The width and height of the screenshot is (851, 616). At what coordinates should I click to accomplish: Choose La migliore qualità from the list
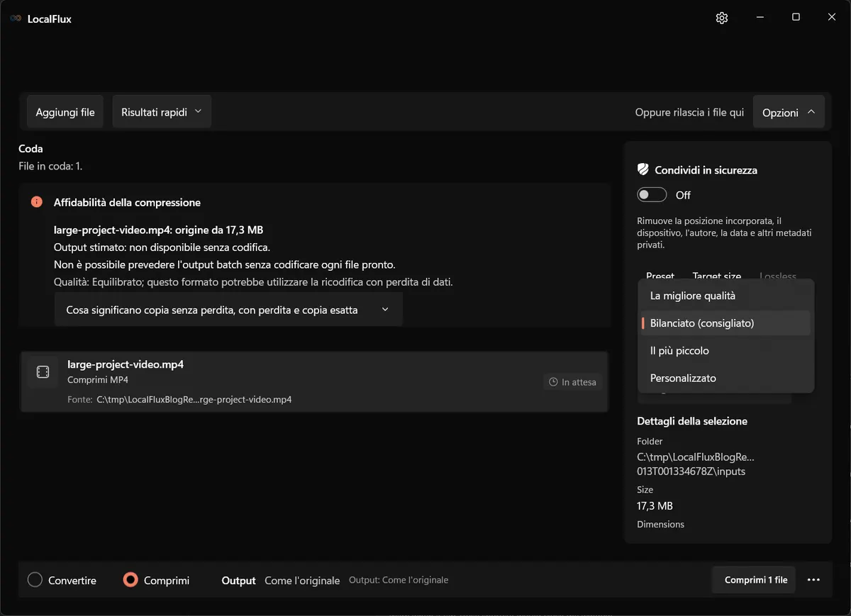click(725, 296)
